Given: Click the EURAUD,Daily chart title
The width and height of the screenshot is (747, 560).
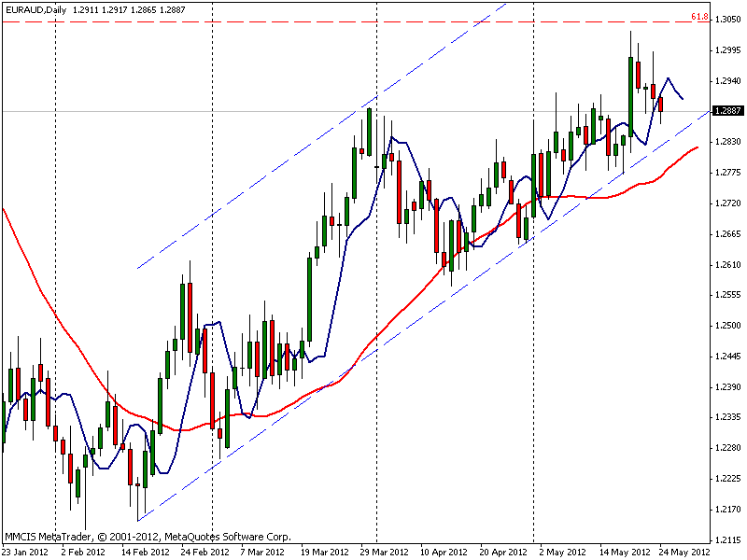Looking at the screenshot, I should click(35, 9).
